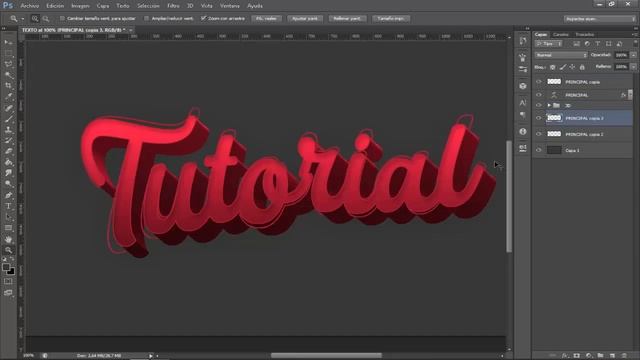Select the Eyedropper tool
The width and height of the screenshot is (640, 360).
click(8, 97)
